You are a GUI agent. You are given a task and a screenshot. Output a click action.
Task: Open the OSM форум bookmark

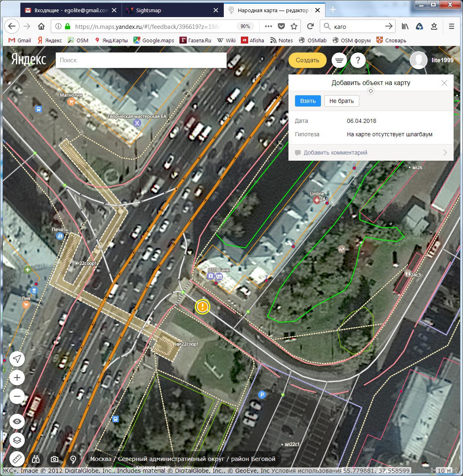(352, 40)
